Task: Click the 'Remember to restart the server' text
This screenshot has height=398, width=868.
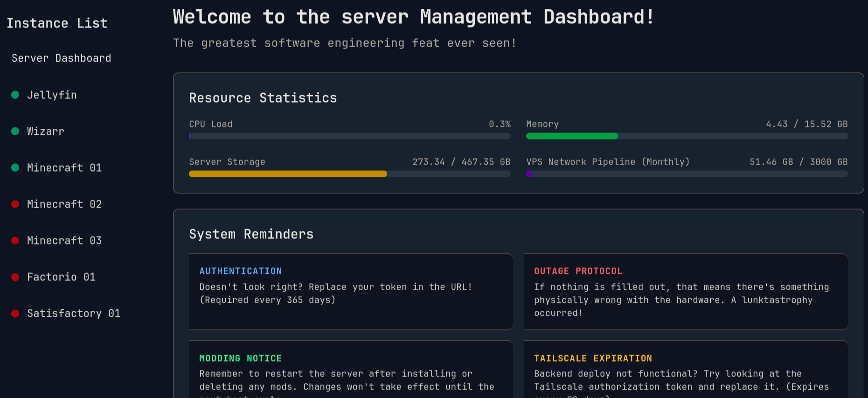Action: point(281,374)
